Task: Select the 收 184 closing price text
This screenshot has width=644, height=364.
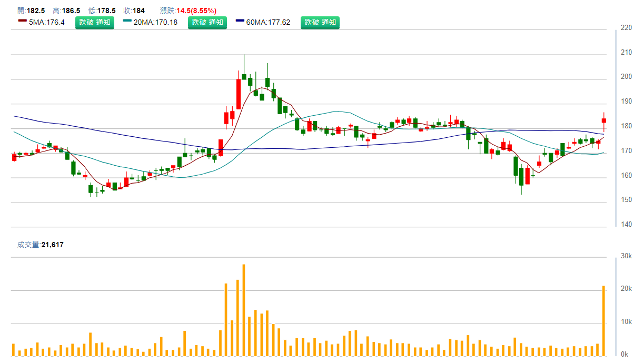Action: click(134, 11)
